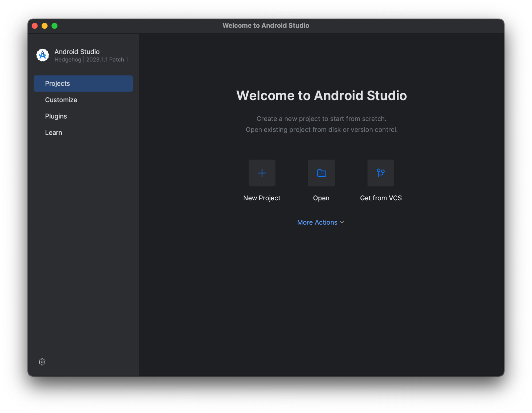
Task: Click the New Project plus icon
Action: tap(262, 173)
